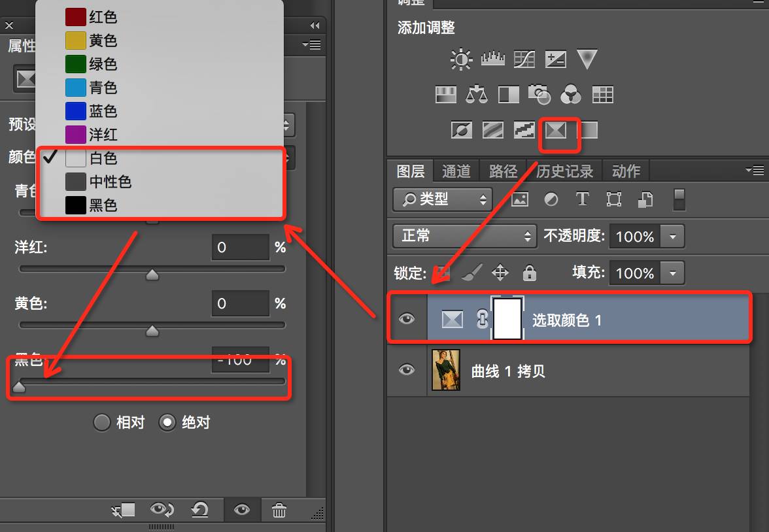Viewport: 769px width, 532px height.
Task: Click the 洋红 percentage input field
Action: coord(241,247)
